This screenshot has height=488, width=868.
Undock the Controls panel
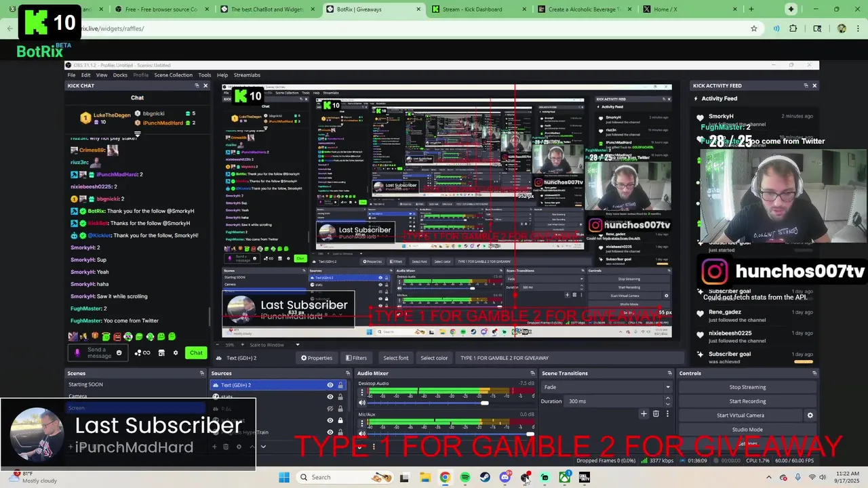click(x=814, y=373)
